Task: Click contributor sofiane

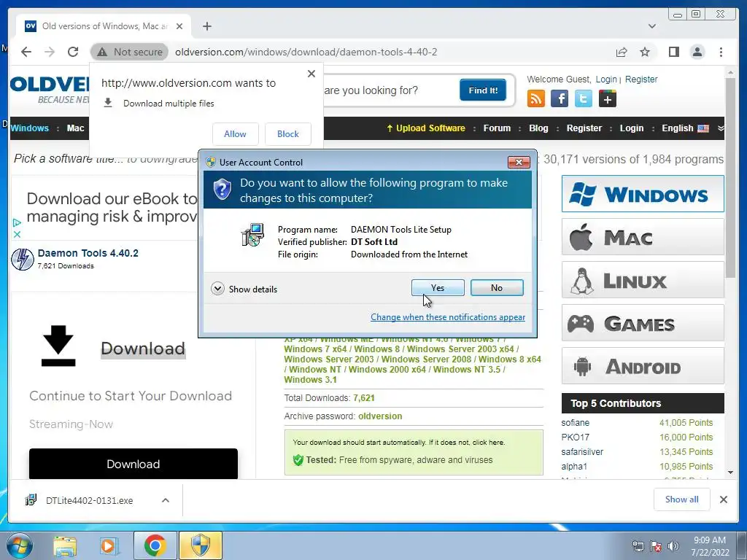Action: pos(575,423)
